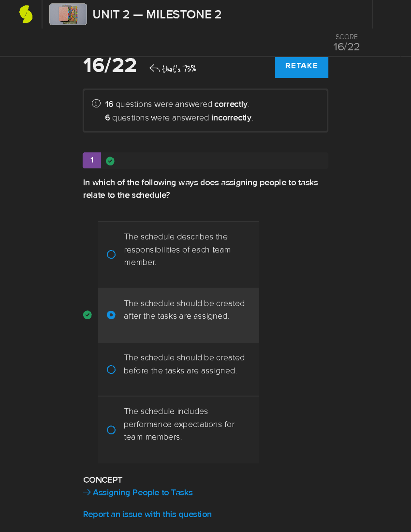This screenshot has height=532, width=411.
Task: Click the CONCEPT section heading
Action: point(102,480)
